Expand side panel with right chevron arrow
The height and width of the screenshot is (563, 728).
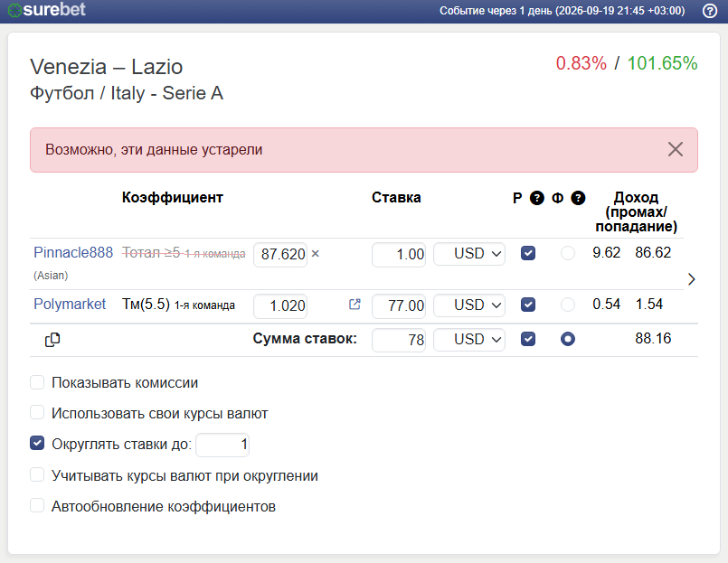[x=691, y=279]
